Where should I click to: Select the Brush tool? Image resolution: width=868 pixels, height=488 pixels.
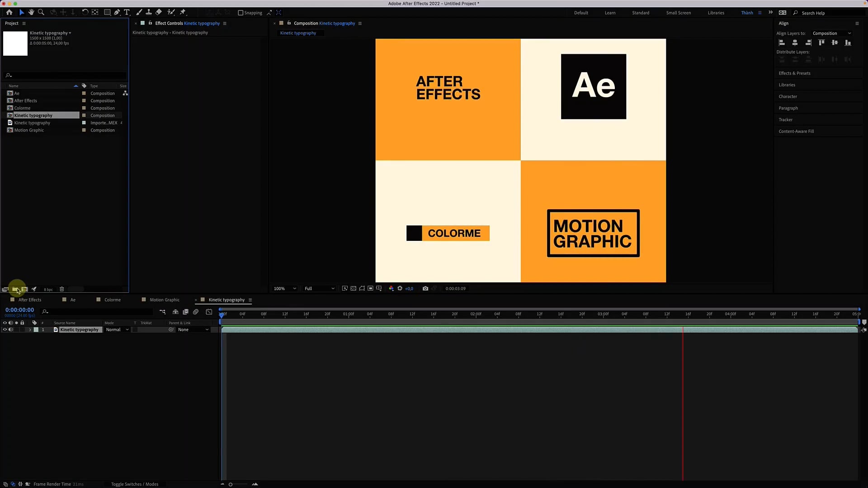point(139,12)
